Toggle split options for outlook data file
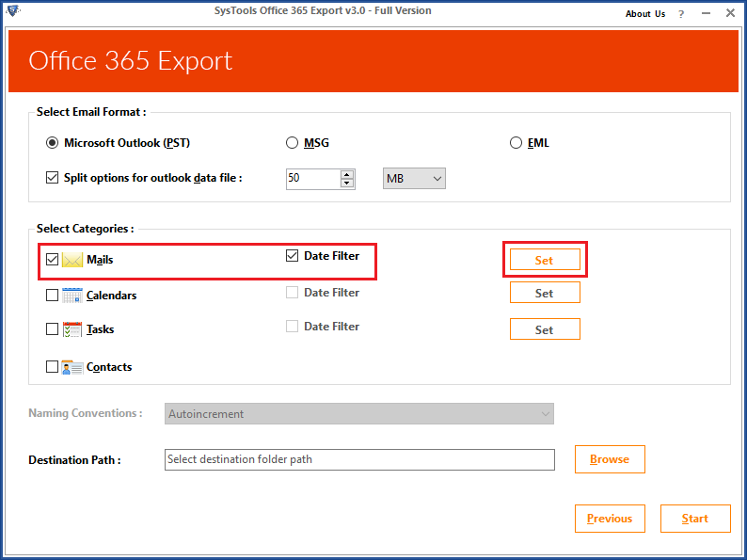Viewport: 747px width, 560px height. click(x=53, y=178)
